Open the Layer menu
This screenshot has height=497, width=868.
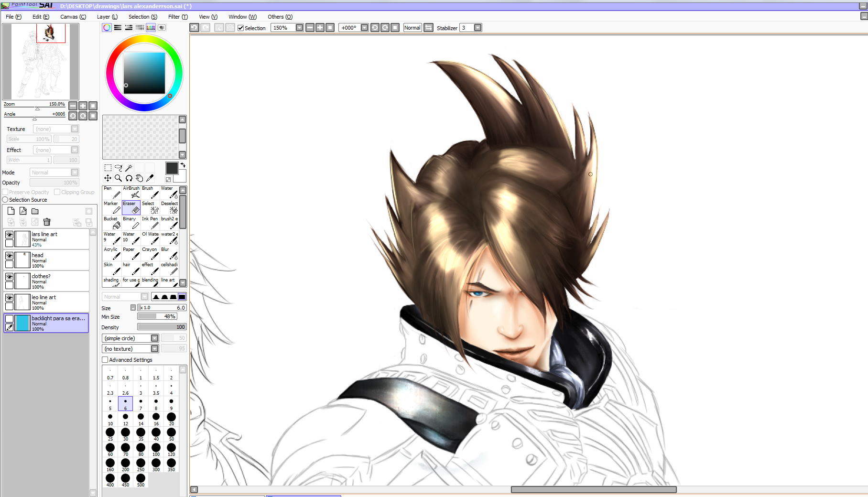coord(107,17)
